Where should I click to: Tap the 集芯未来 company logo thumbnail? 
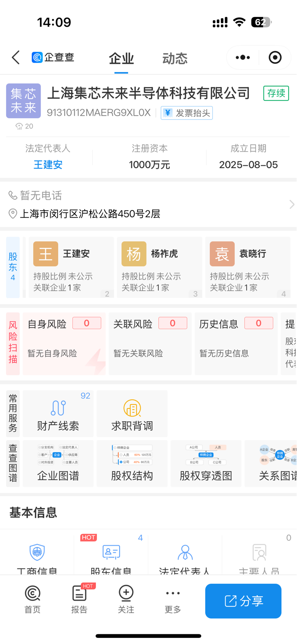click(24, 101)
